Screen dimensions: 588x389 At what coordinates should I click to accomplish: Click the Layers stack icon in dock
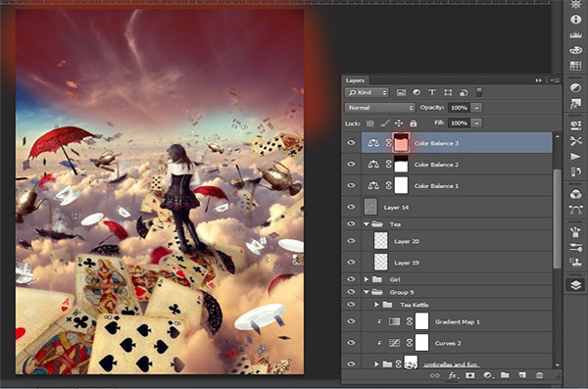pos(575,285)
